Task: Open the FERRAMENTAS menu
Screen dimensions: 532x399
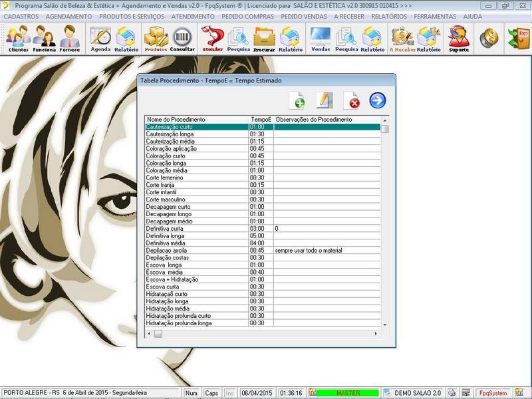Action: pos(434,16)
